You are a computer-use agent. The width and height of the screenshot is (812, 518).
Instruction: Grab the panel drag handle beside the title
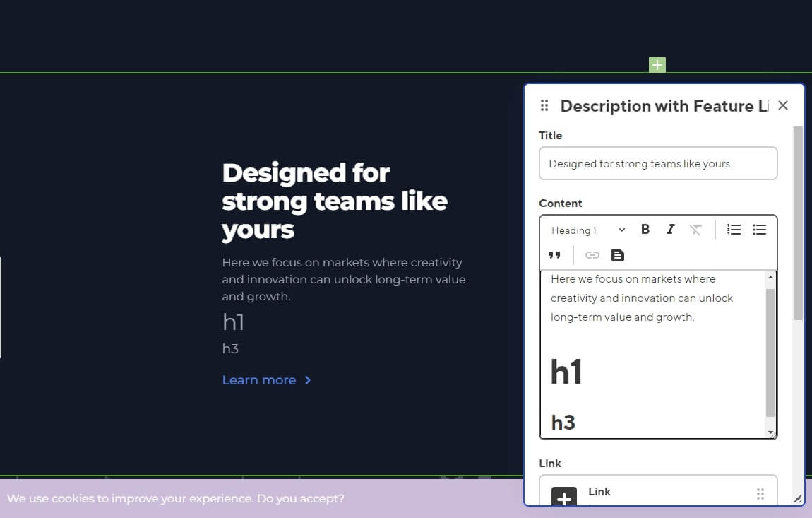[544, 106]
